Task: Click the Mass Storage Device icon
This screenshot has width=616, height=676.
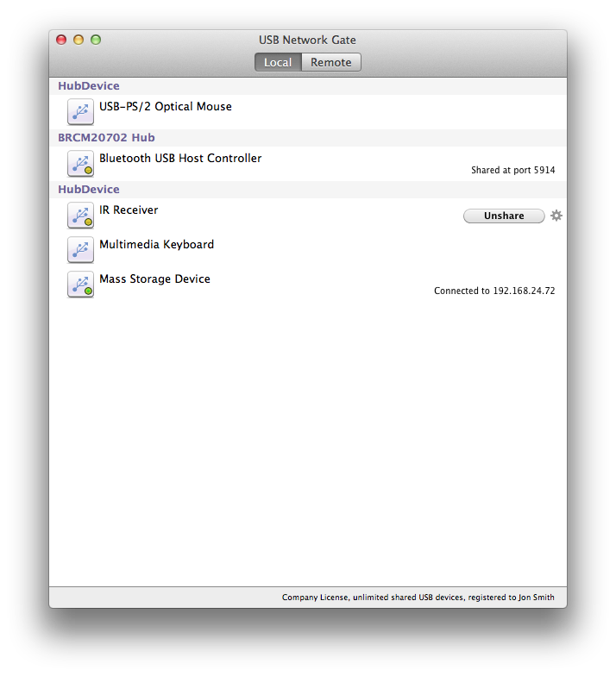Action: [x=80, y=285]
